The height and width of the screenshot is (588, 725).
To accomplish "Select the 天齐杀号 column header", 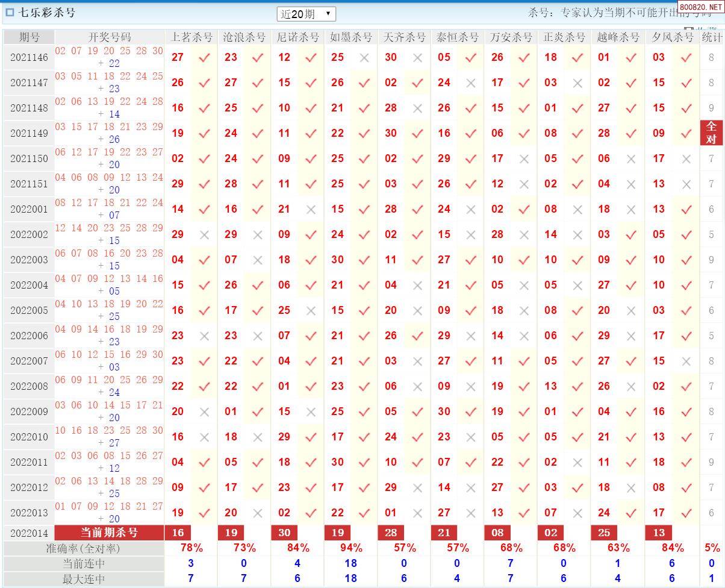I will [404, 37].
